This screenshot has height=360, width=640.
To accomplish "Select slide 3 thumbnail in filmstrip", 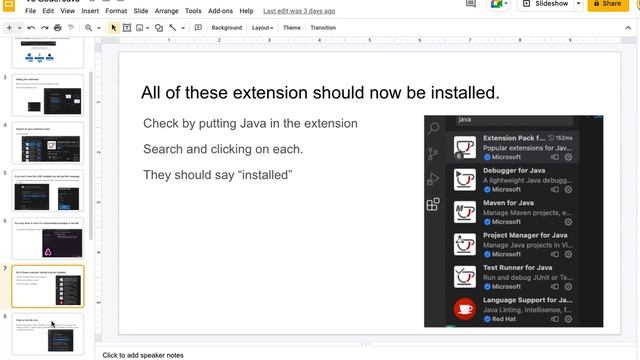I will click(48, 95).
